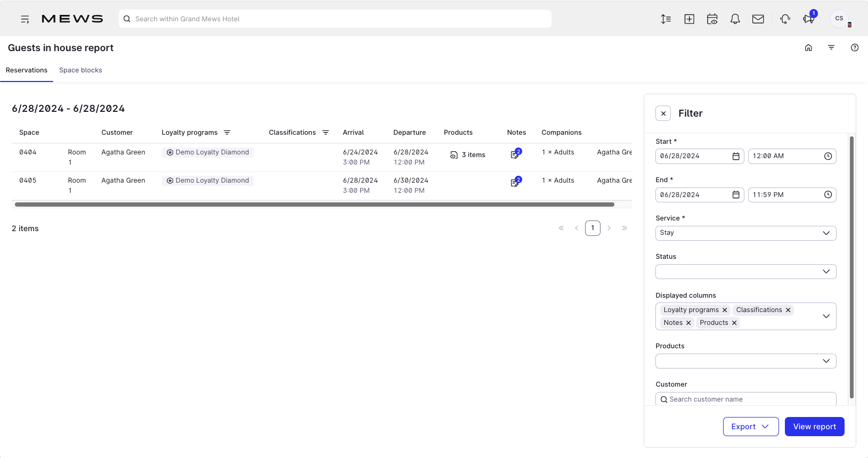
Task: Remove Notes chip from displayed columns
Action: click(x=688, y=323)
